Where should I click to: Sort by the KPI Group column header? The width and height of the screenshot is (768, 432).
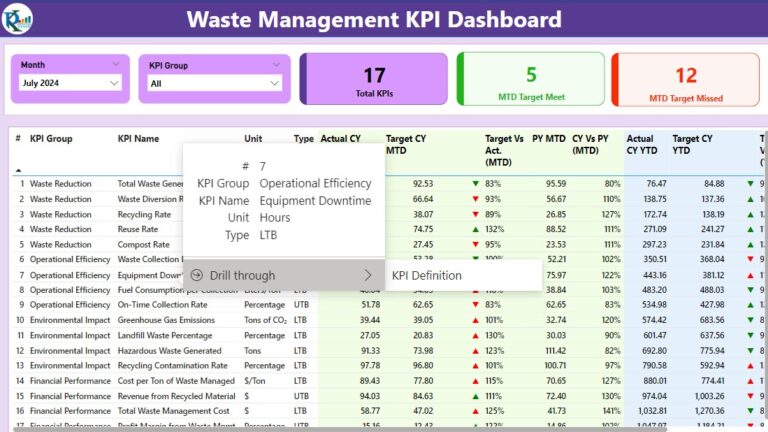point(51,139)
